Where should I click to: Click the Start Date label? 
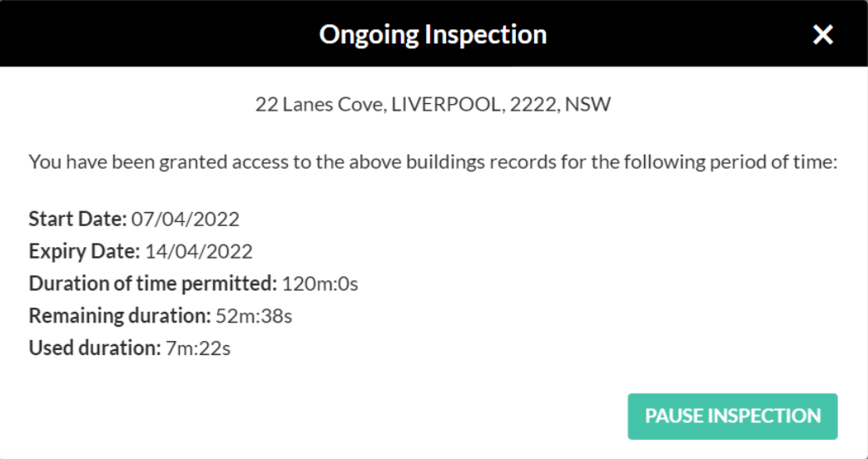77,220
